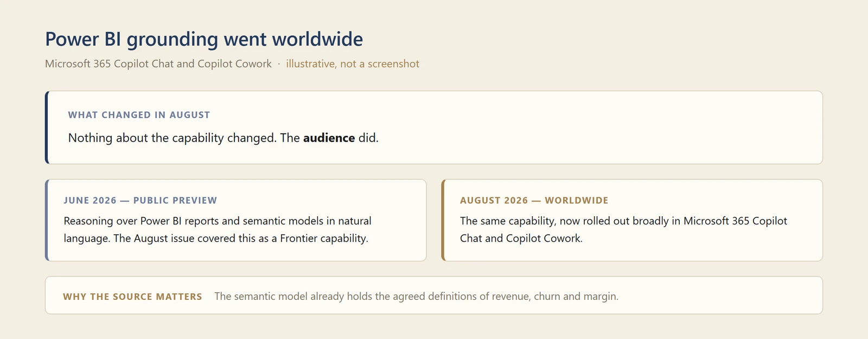868x339 pixels.
Task: Click the note 'illustrative, not a screenshot'
Action: [353, 64]
